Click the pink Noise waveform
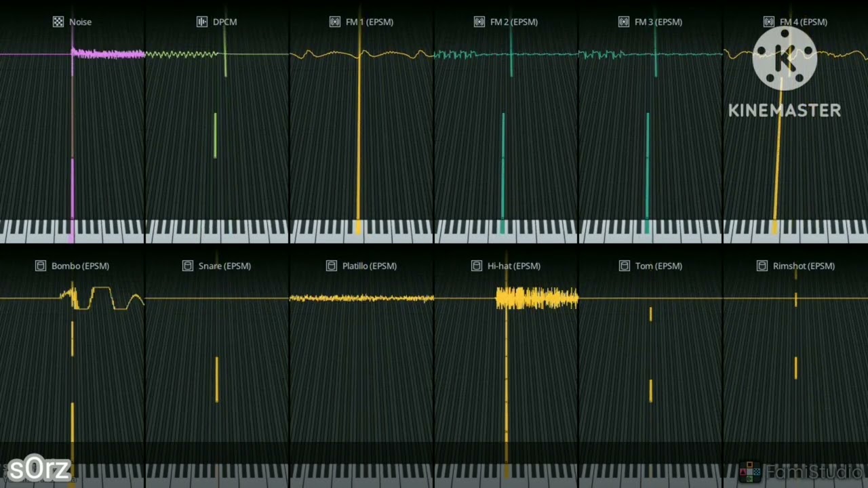Screen dimensions: 868x488 point(108,54)
